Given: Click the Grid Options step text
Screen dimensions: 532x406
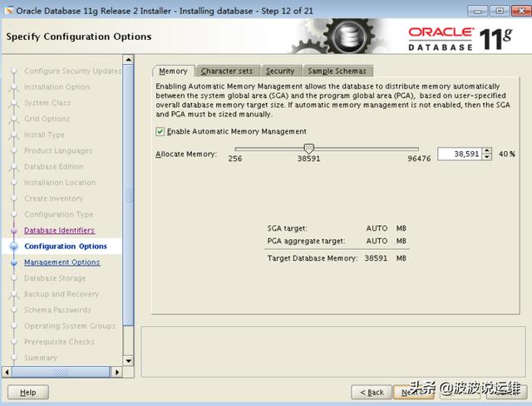Looking at the screenshot, I should point(47,119).
